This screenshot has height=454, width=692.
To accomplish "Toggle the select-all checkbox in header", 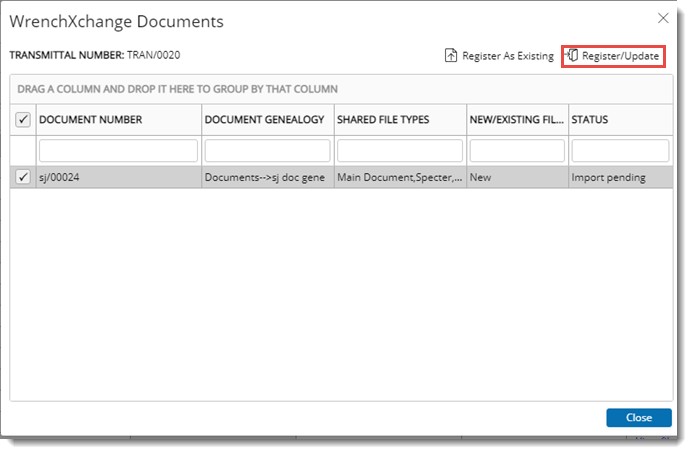I will coord(23,120).
